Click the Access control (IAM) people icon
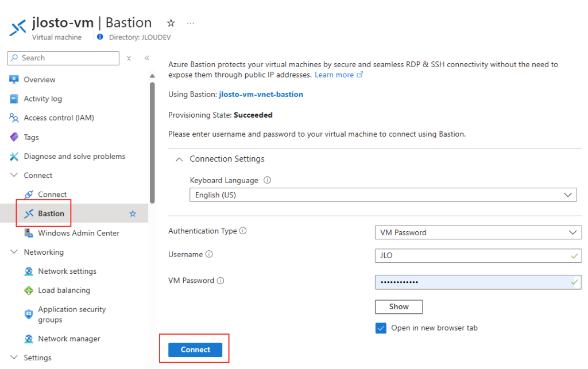Screen dimensions: 588x369 pos(14,118)
